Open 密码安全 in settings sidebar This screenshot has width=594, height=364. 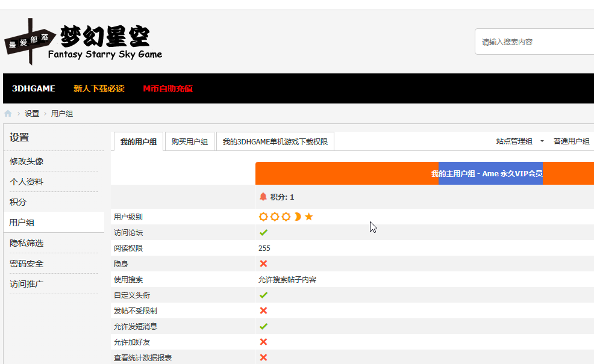pyautogui.click(x=27, y=264)
